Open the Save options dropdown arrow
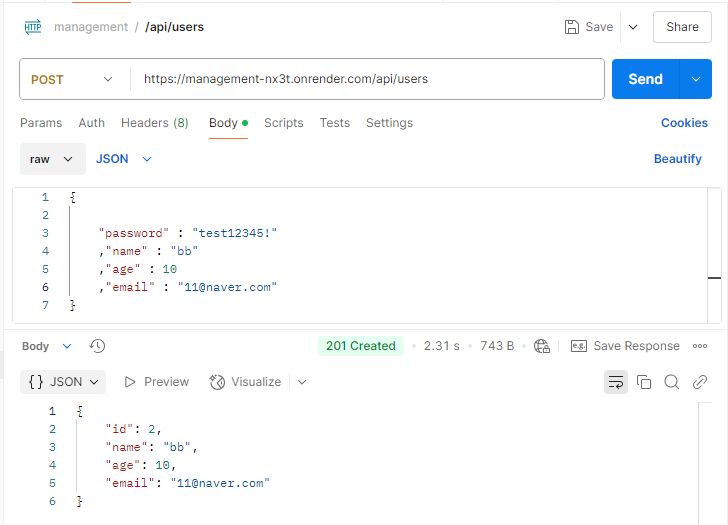 (633, 27)
